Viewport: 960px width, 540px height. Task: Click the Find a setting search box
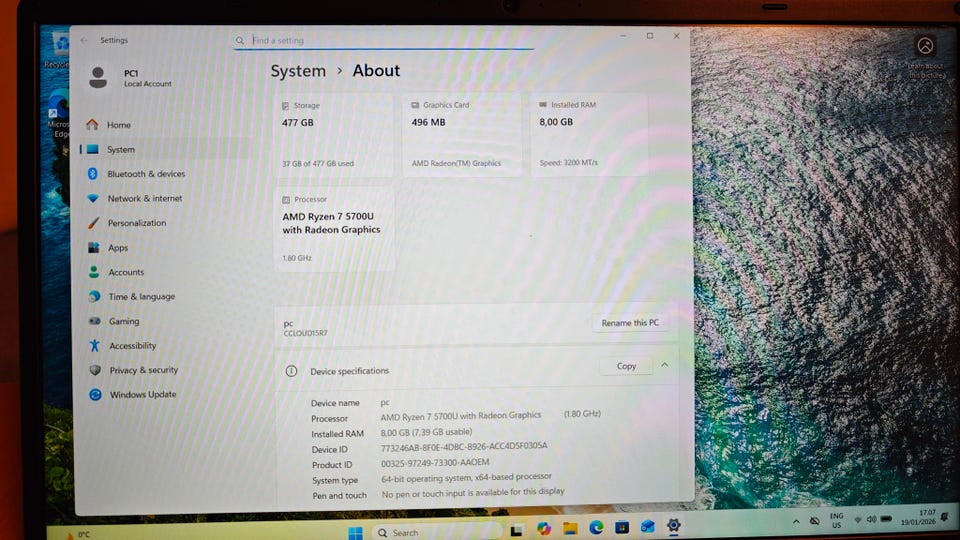pyautogui.click(x=384, y=40)
